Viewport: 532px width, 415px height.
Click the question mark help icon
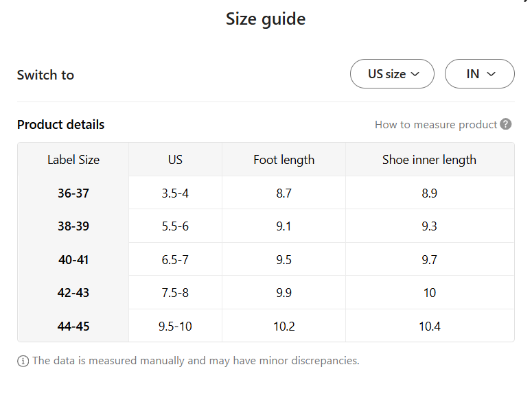(506, 124)
